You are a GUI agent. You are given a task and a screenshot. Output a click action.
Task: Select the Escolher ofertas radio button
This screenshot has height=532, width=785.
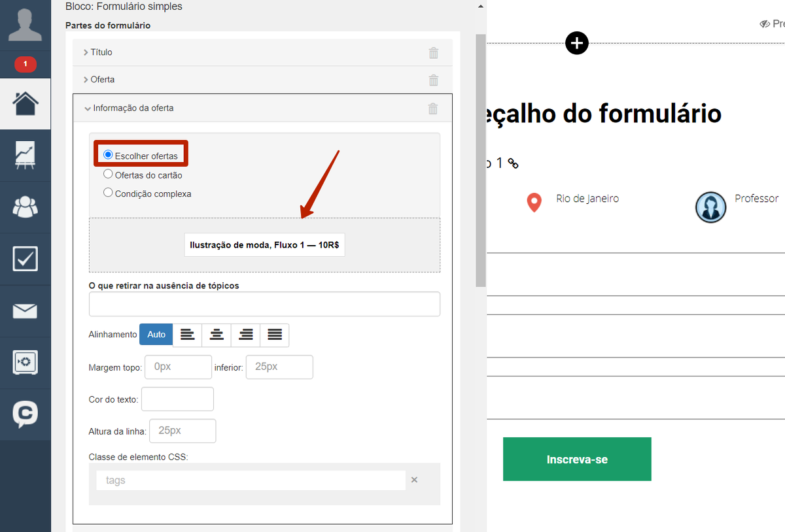pos(109,155)
